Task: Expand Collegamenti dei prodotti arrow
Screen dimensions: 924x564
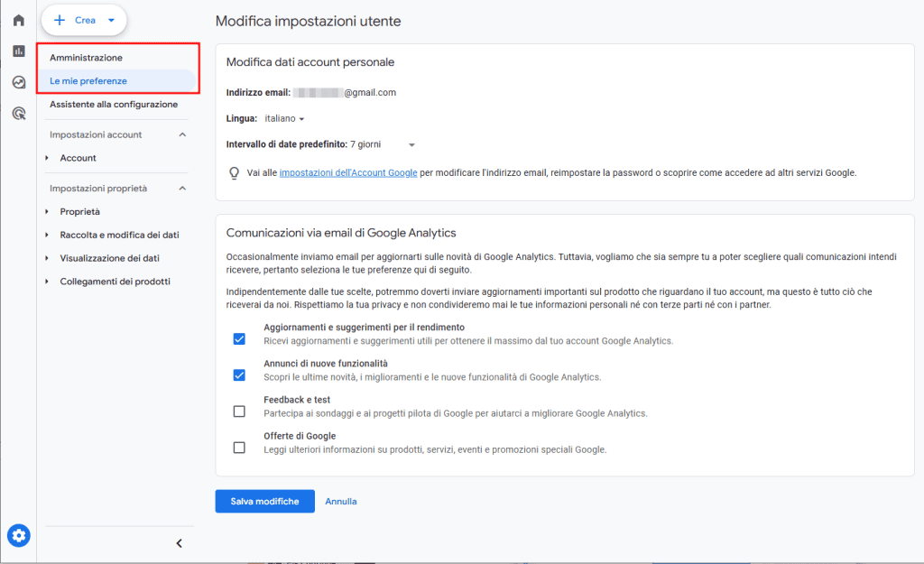Action: tap(47, 282)
